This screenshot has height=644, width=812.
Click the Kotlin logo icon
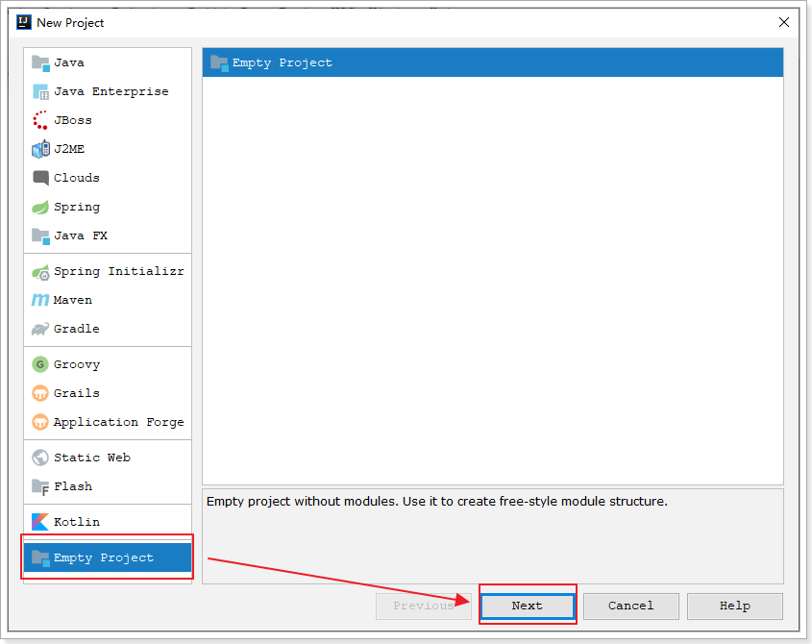coord(40,522)
